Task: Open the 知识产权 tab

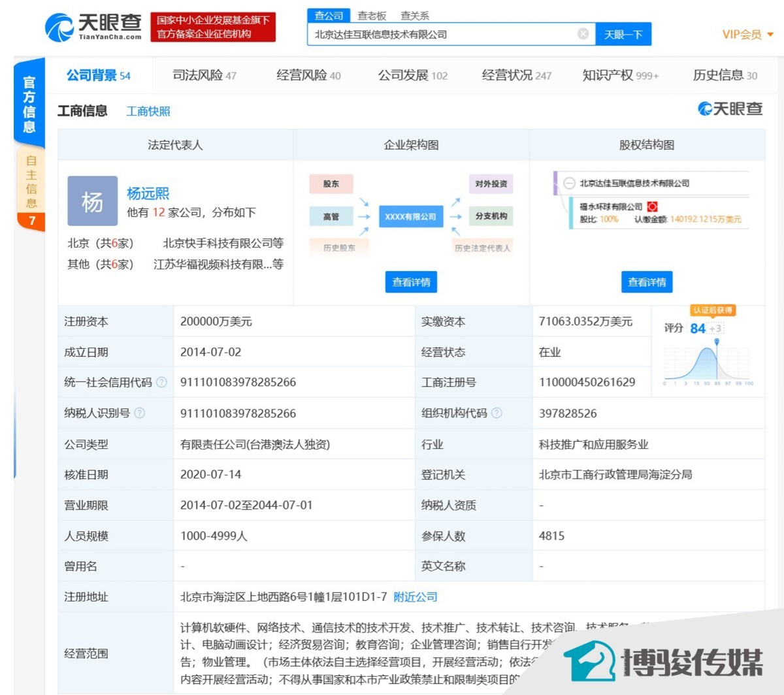Action: pyautogui.click(x=621, y=76)
